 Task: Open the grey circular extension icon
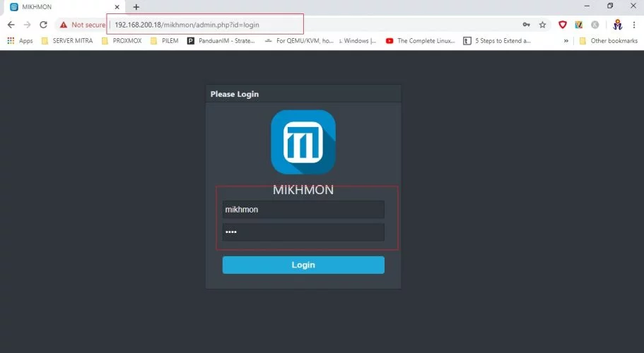click(x=595, y=25)
